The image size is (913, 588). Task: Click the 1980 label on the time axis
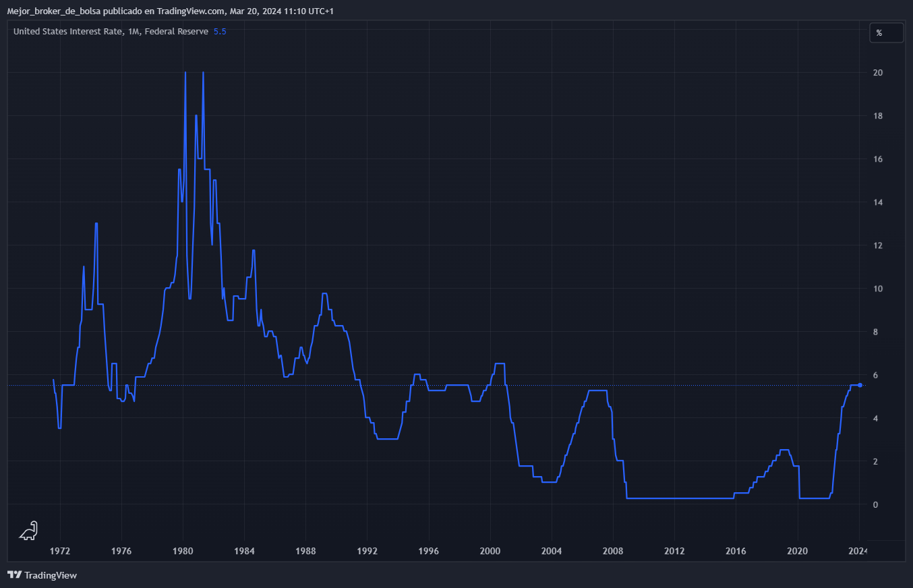tap(183, 551)
